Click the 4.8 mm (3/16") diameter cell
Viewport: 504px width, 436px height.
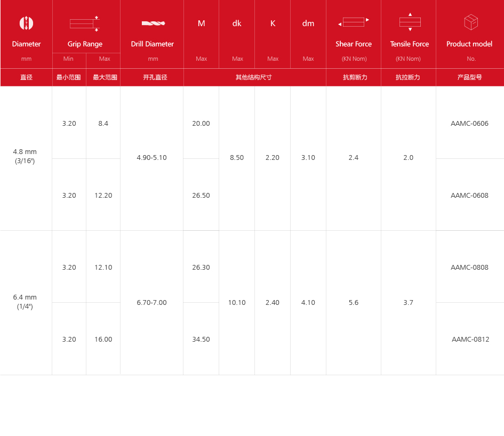[x=25, y=156]
